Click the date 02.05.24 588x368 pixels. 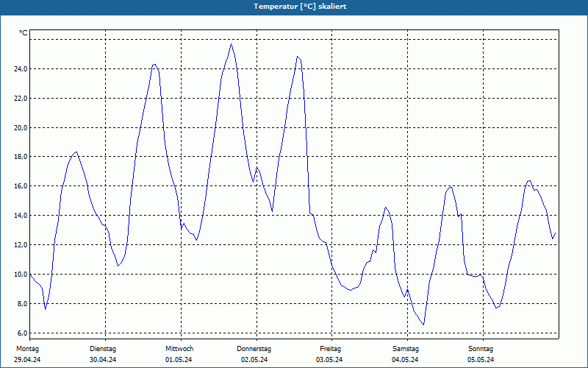(x=254, y=360)
